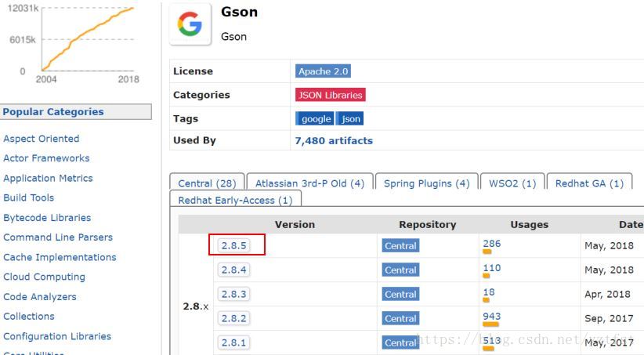Click the Usages column header
Viewport: 644px width, 355px height.
530,224
